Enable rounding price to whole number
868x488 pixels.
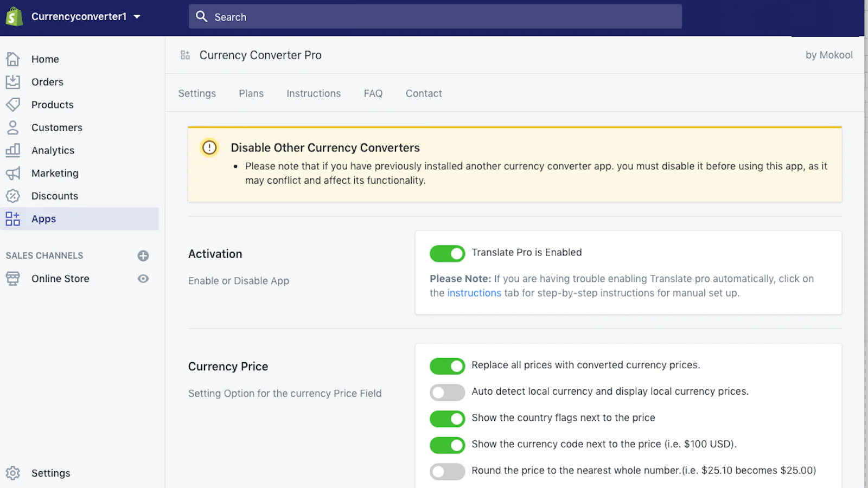pos(447,471)
